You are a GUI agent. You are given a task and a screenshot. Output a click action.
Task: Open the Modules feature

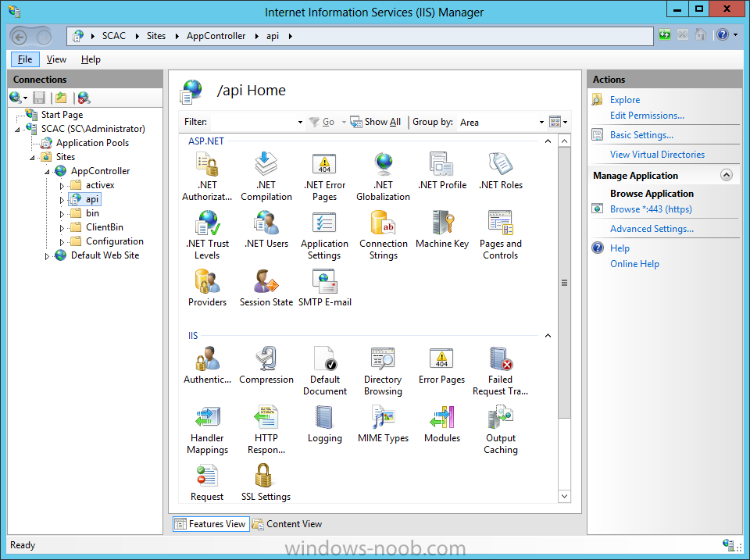pos(442,424)
